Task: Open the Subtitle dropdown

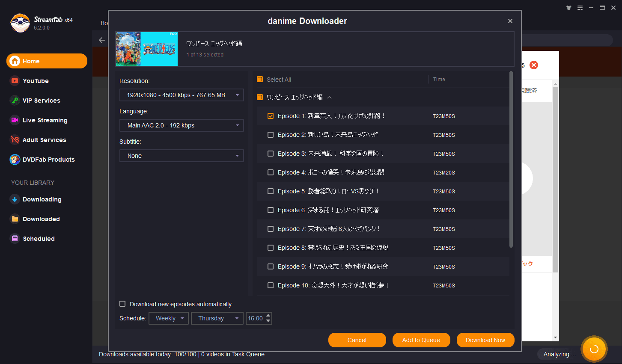Action: 182,156
